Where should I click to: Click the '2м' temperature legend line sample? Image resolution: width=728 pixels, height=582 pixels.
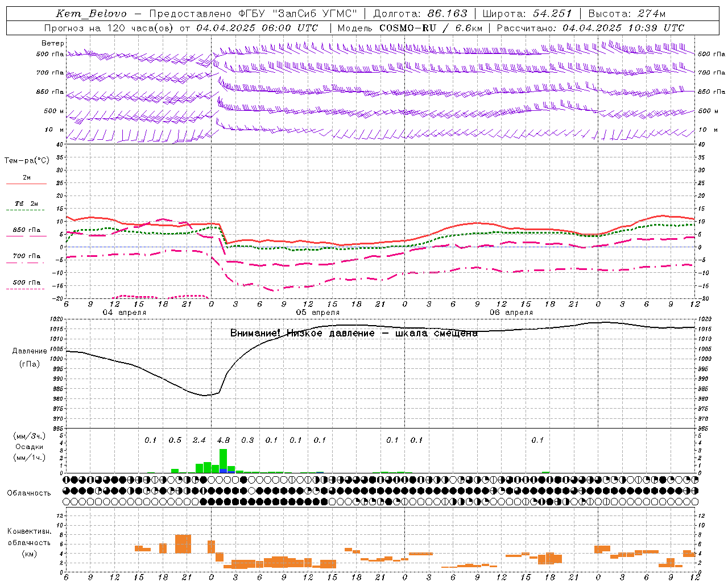[x=26, y=184]
